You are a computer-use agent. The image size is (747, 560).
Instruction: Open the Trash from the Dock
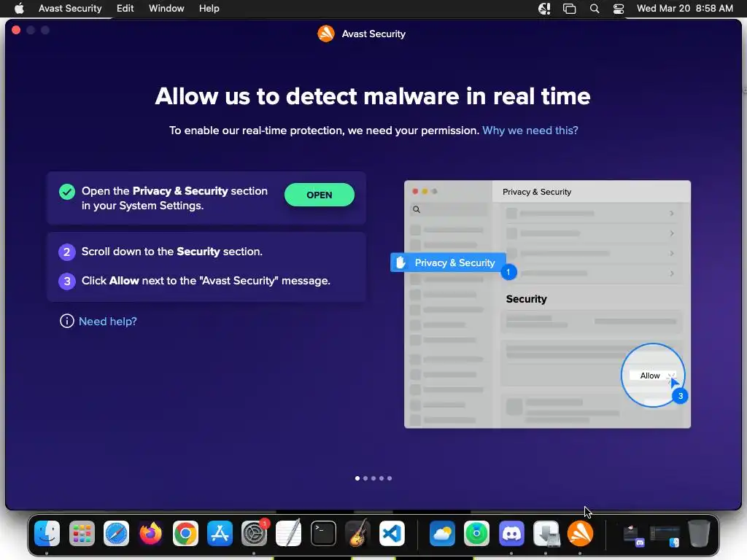pyautogui.click(x=699, y=533)
